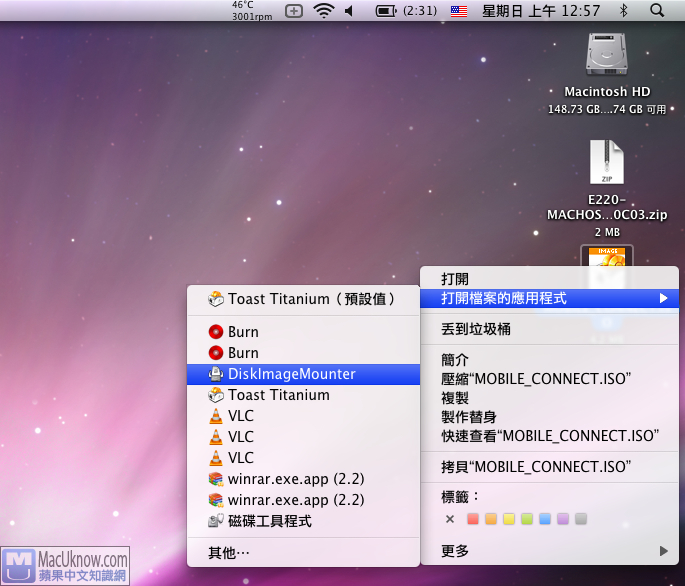Apply the green label color
Image resolution: width=685 pixels, height=586 pixels.
(x=527, y=519)
